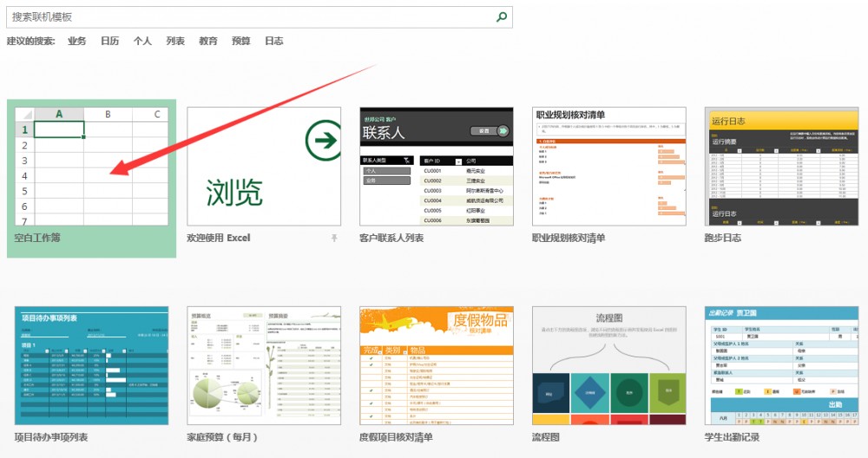
Task: Select the 项目待办事项列表 template
Action: pos(91,365)
